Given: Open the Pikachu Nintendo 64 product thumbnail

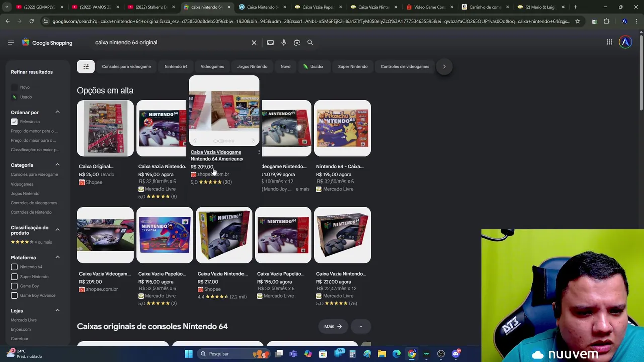Looking at the screenshot, I should [343, 128].
